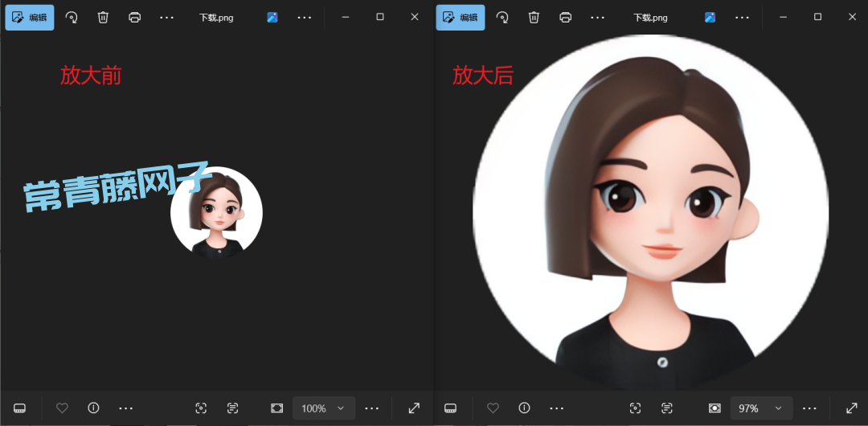868x426 pixels.
Task: Favorite image with heart in left window
Action: (x=62, y=408)
